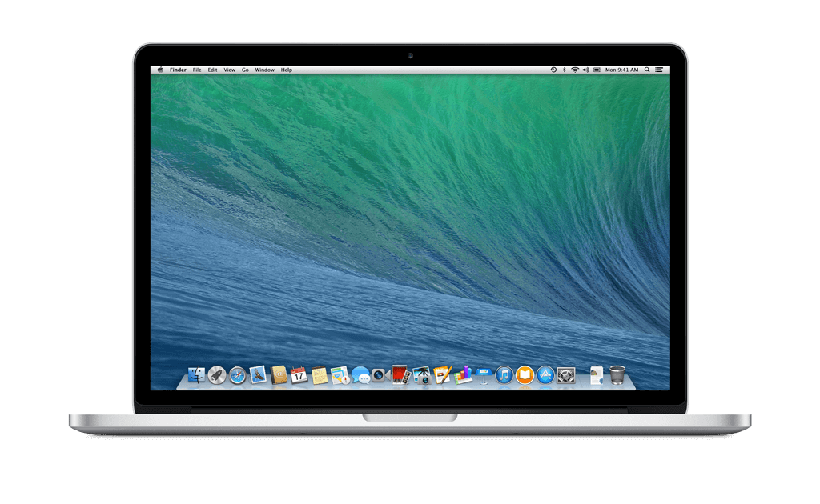
Task: Open System Preferences gear icon
Action: (566, 375)
